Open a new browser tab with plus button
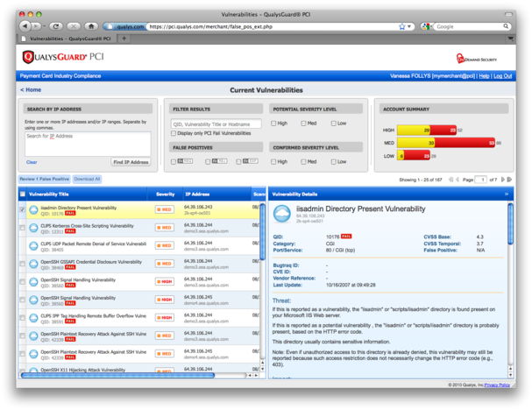 tap(124, 39)
